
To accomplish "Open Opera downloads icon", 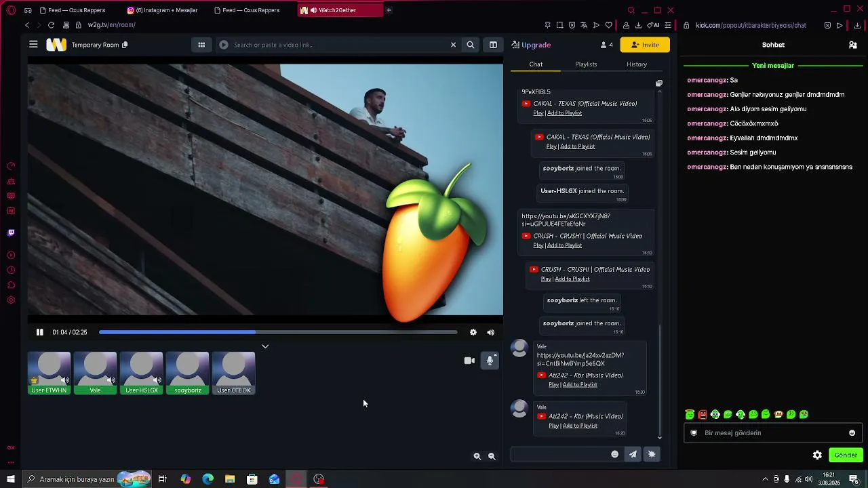I will 638,25.
